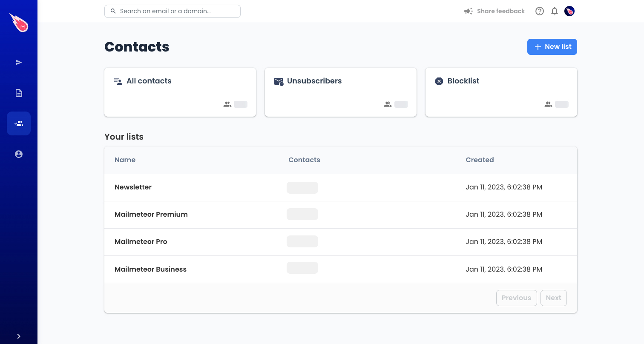The height and width of the screenshot is (344, 644).
Task: Click the Contacts page heading
Action: (x=137, y=47)
